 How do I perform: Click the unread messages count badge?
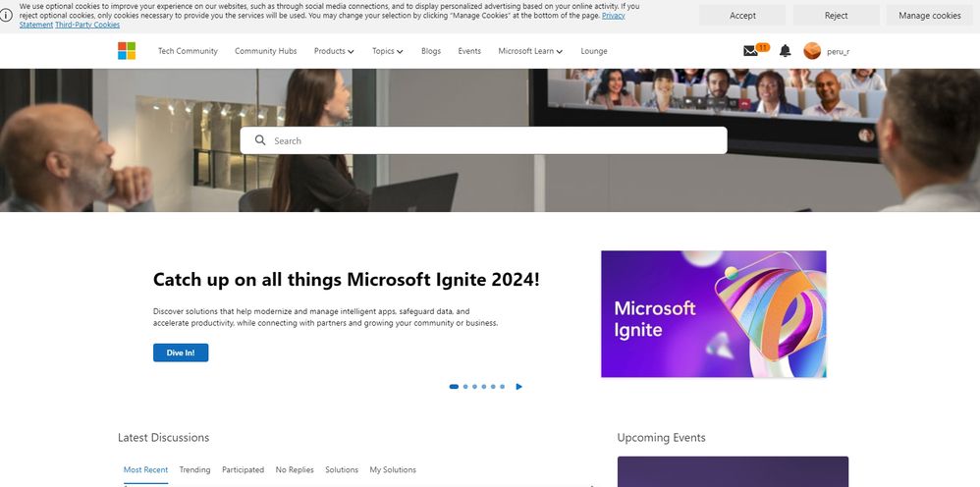[x=763, y=47]
